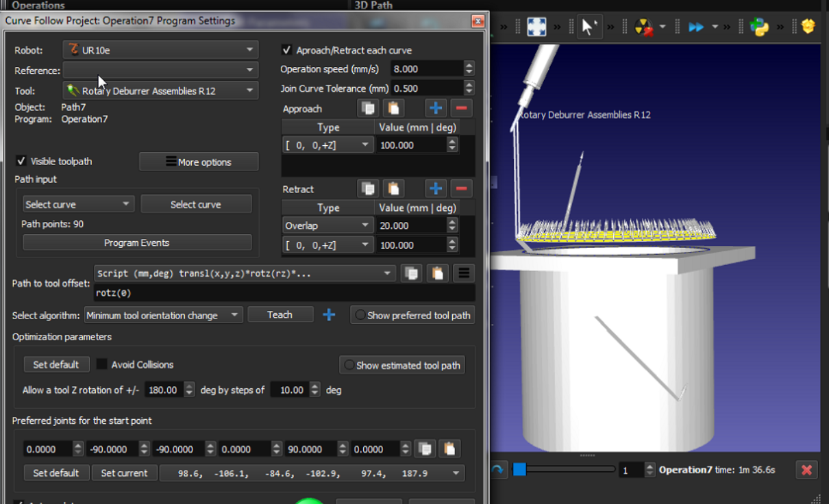
Task: Select Show preferred tool path radio button
Action: coord(360,315)
